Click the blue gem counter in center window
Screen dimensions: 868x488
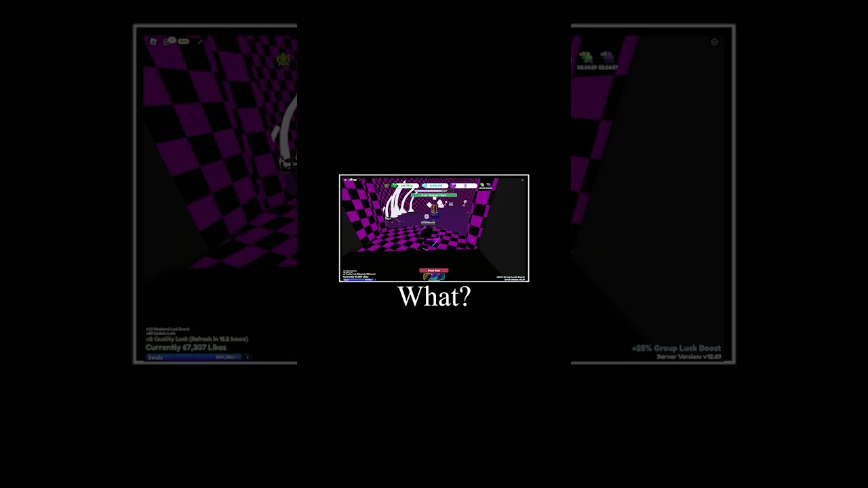pos(435,186)
